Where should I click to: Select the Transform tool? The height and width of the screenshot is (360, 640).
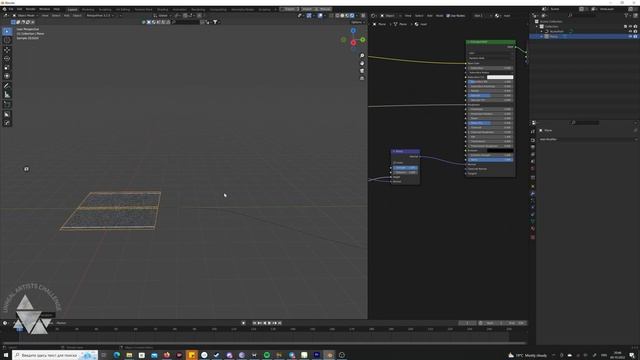(x=7, y=76)
